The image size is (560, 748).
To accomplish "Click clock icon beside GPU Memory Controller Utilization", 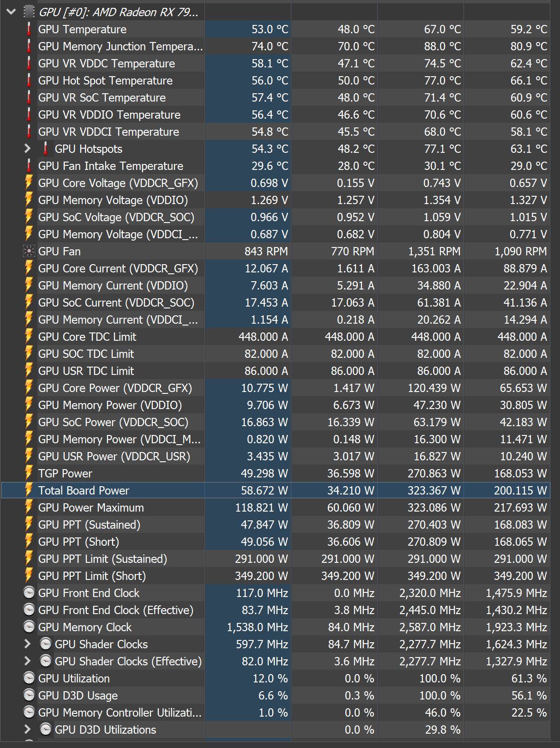I will [x=29, y=712].
